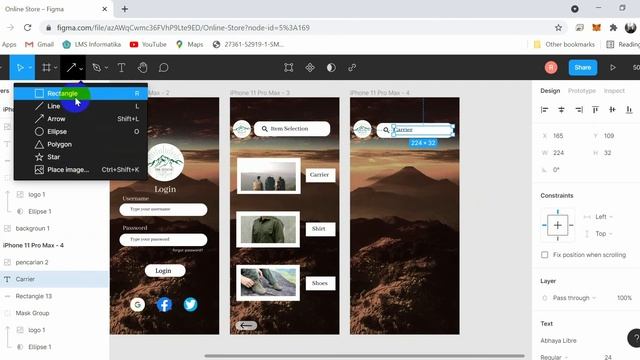Open the LMS Informatika bookmark
640x360 pixels.
pyautogui.click(x=92, y=44)
